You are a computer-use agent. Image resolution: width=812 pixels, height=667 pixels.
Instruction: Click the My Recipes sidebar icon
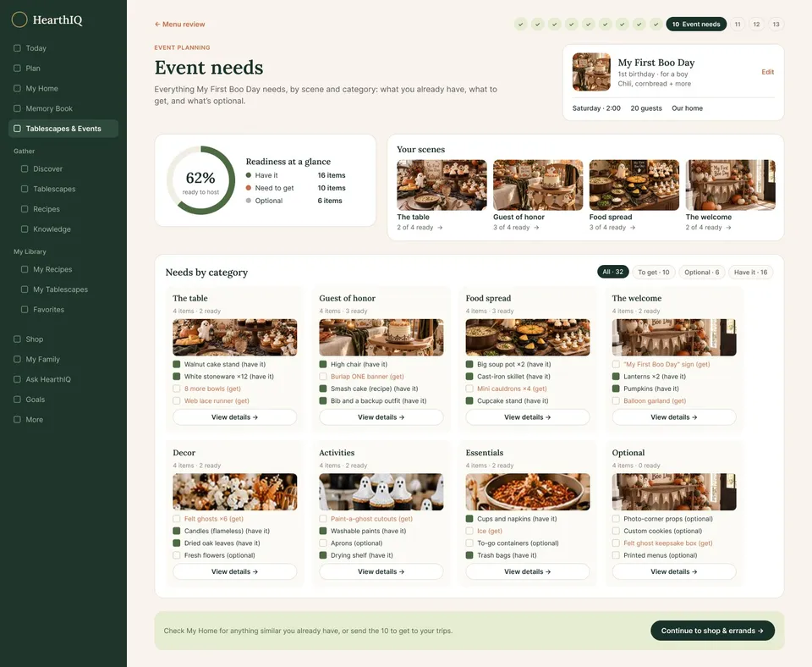(25, 269)
